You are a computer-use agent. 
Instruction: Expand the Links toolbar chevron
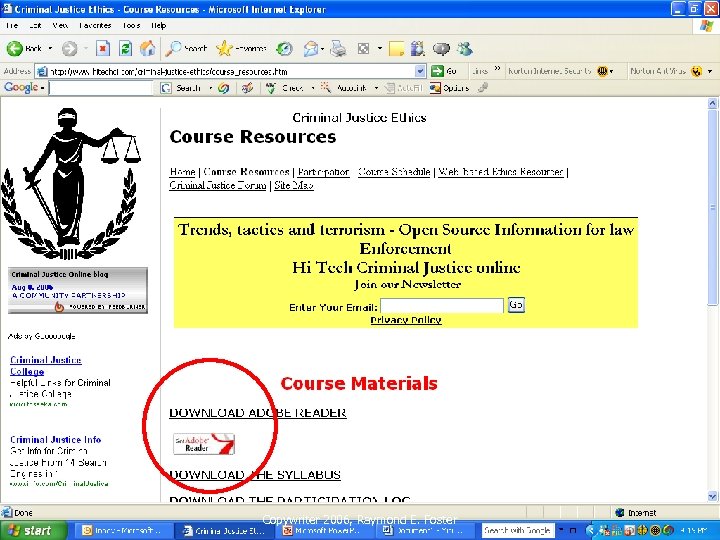coord(497,69)
